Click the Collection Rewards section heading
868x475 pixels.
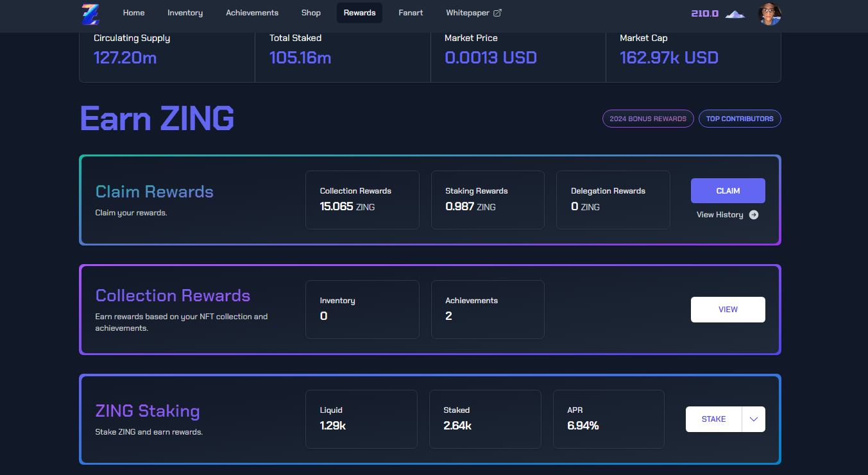(x=173, y=296)
